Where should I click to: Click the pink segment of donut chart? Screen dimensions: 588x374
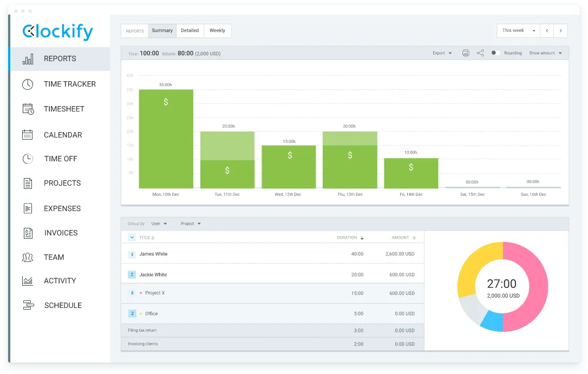click(538, 287)
